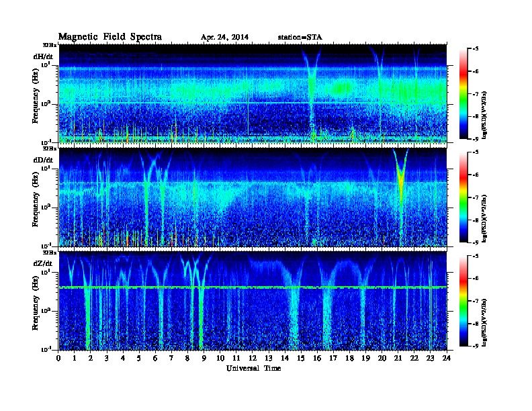Select the date text "Apr. 24, 2014"
Viewport: 532px width, 411px height.
(224, 38)
